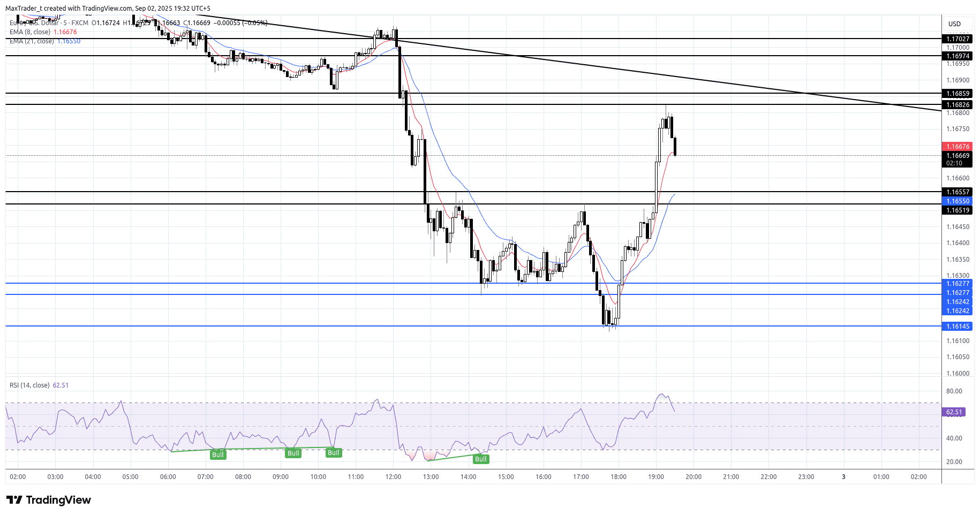
Task: Click the rightmost Bull label on RSI
Action: point(480,459)
